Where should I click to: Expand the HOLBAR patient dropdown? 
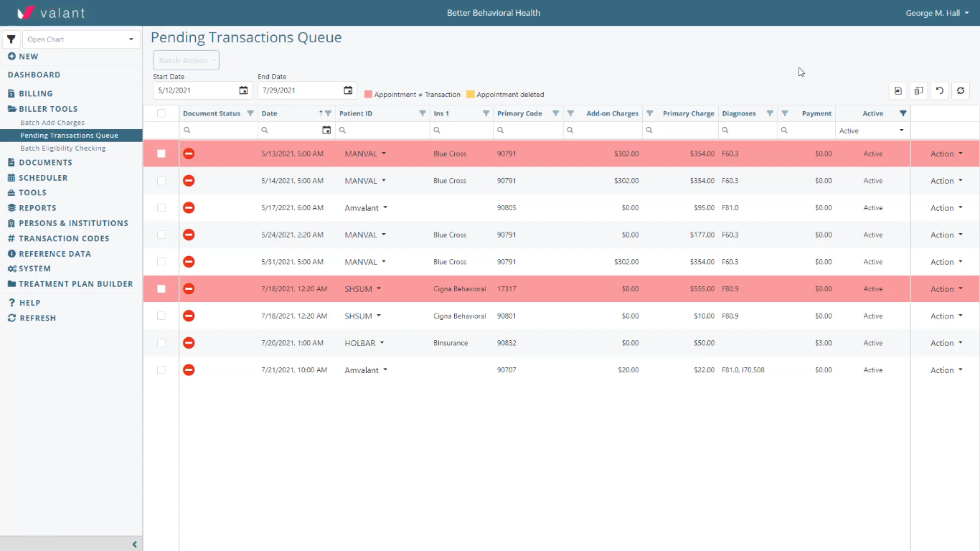click(382, 343)
